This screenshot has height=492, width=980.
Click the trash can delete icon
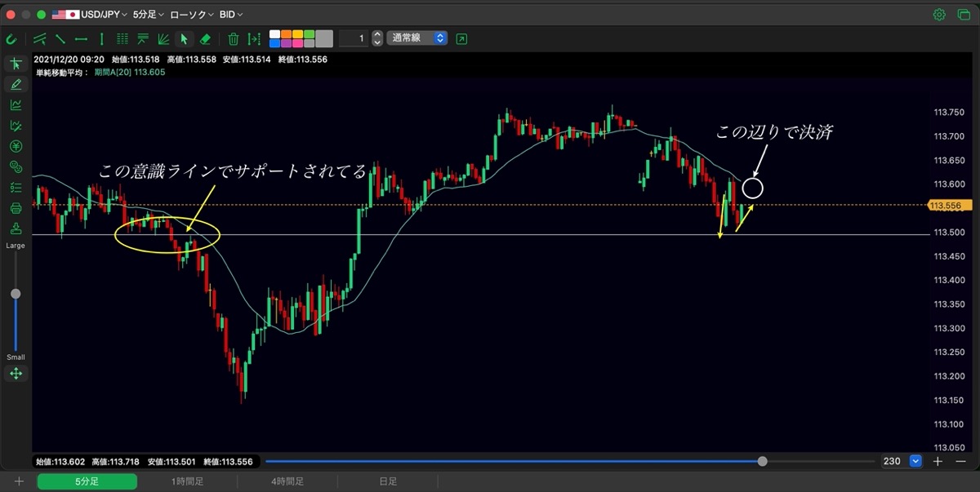click(234, 38)
